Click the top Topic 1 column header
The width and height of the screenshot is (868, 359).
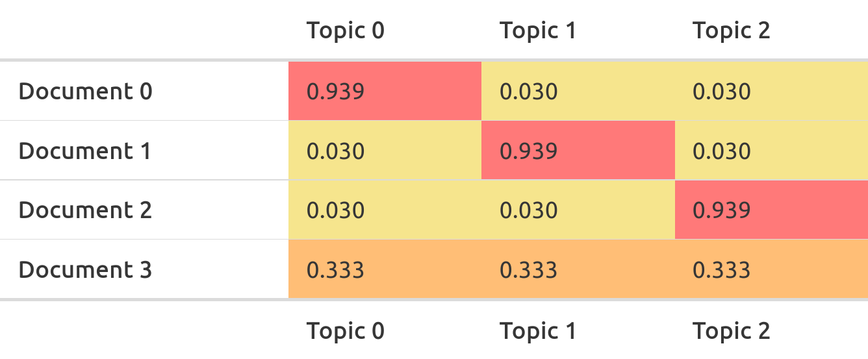(x=537, y=31)
